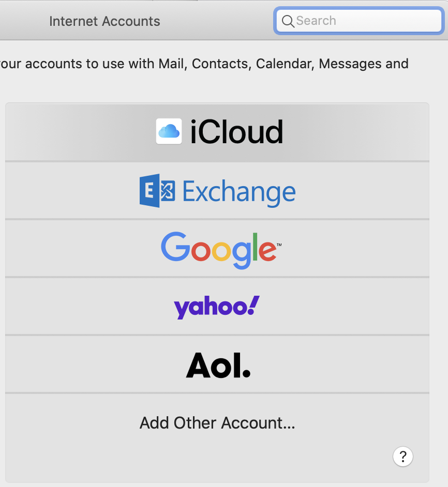The height and width of the screenshot is (487, 448).
Task: Click the empty right side of iCloud row
Action: [362, 132]
